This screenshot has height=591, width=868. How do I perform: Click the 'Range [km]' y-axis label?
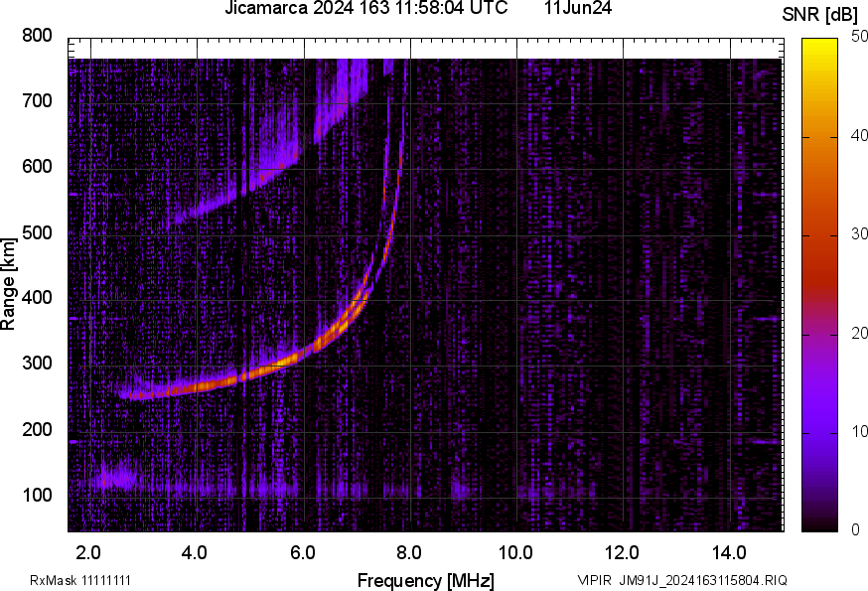9,284
